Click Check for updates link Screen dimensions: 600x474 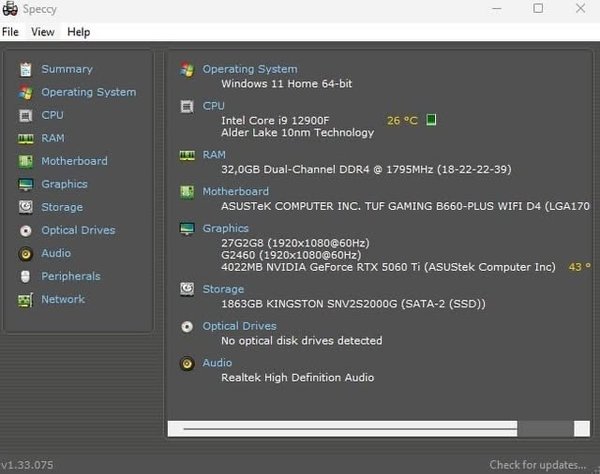(539, 465)
